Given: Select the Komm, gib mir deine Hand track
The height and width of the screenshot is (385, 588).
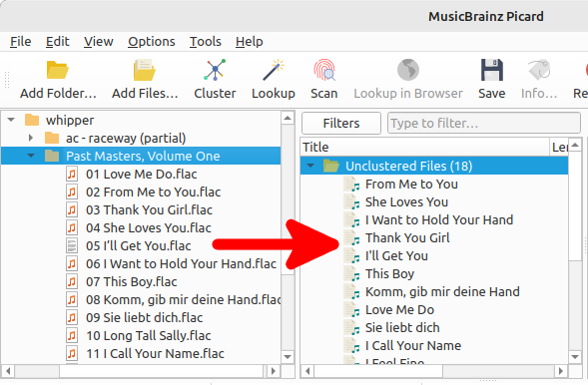Looking at the screenshot, I should (442, 292).
